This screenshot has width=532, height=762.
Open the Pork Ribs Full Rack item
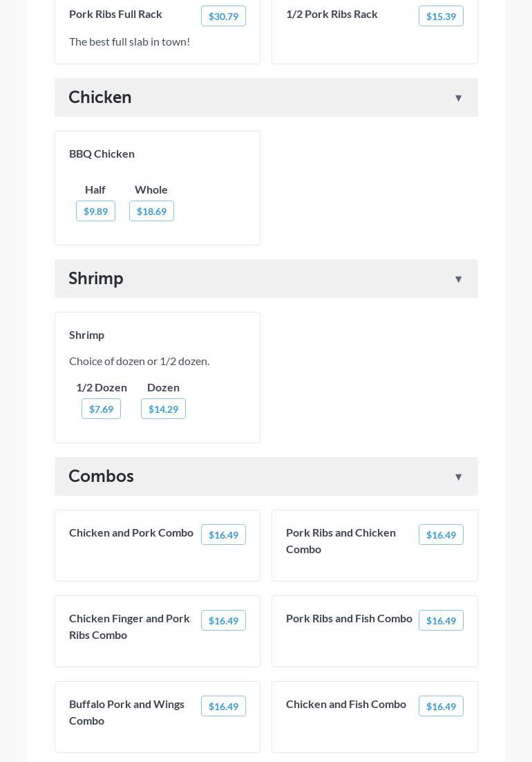(x=115, y=14)
